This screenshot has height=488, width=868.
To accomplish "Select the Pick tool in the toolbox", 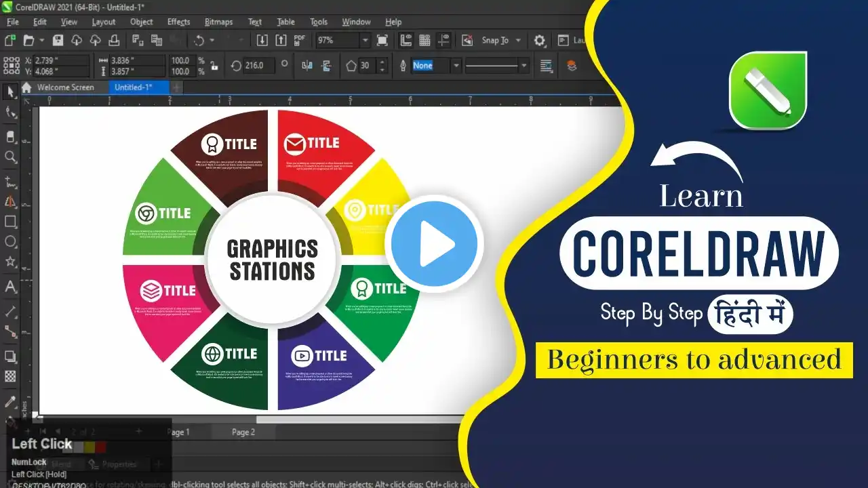I will (x=10, y=92).
